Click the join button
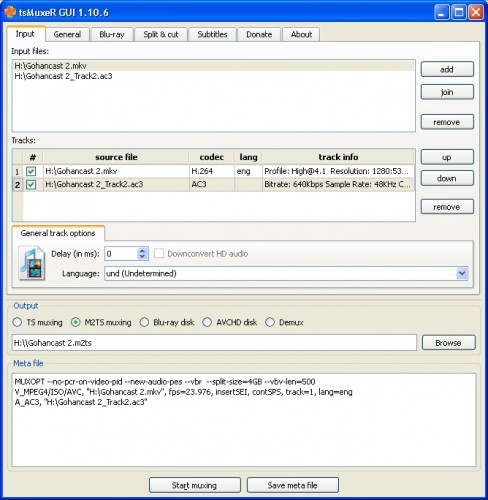The width and height of the screenshot is (488, 500). coord(447,92)
